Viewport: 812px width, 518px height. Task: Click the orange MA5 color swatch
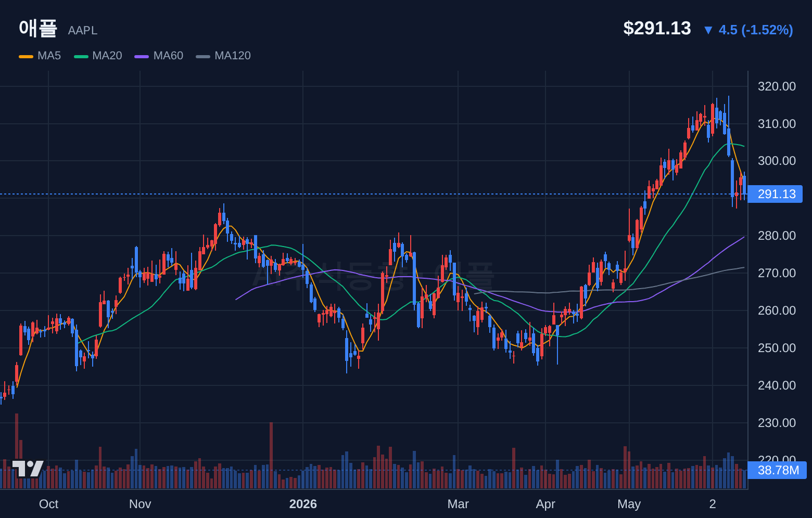[x=26, y=56]
